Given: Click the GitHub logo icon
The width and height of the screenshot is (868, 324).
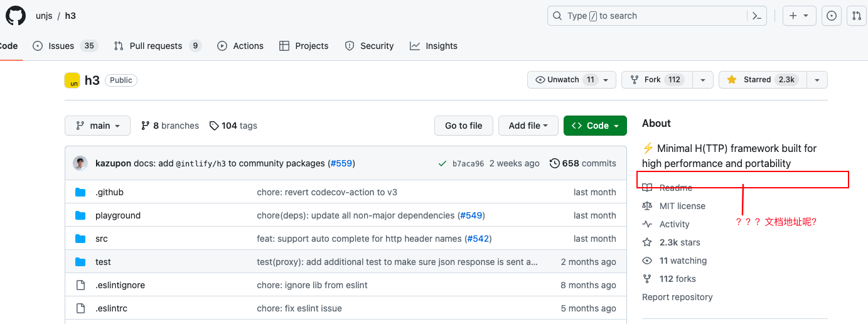Looking at the screenshot, I should point(16,16).
